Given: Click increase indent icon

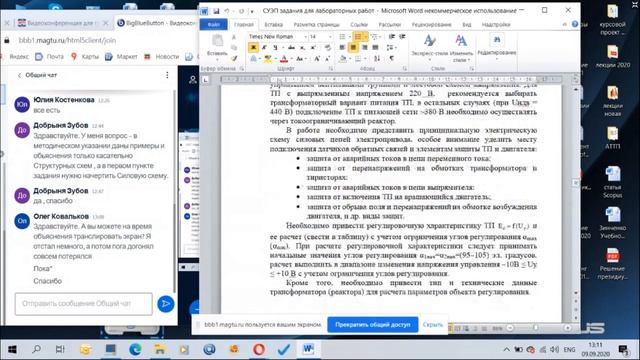Looking at the screenshot, I should pos(402,37).
